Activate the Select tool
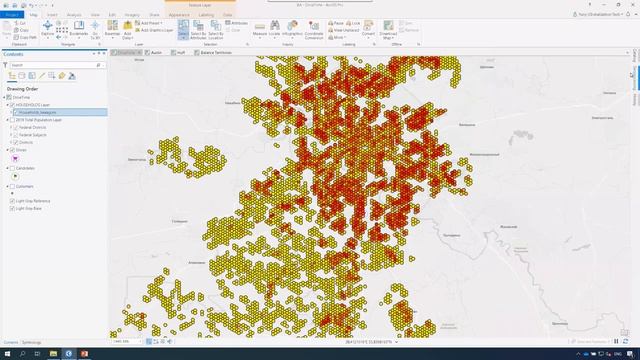This screenshot has width=640, height=360. click(183, 29)
